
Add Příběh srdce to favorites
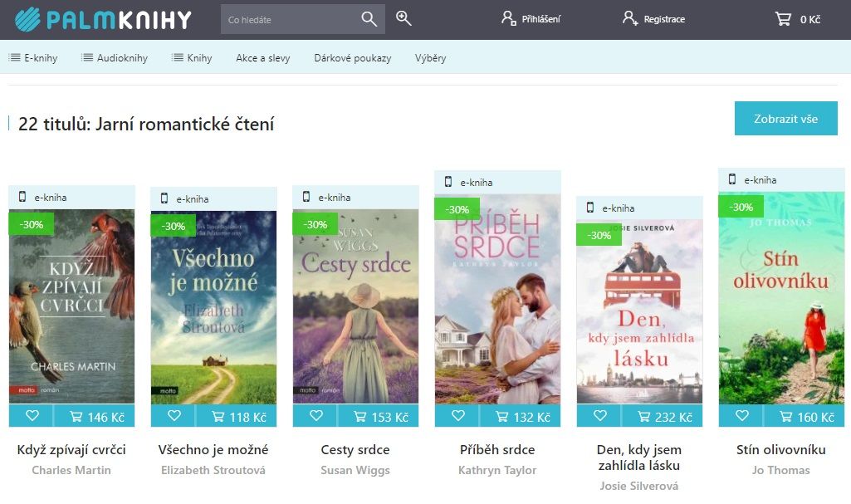tap(458, 416)
